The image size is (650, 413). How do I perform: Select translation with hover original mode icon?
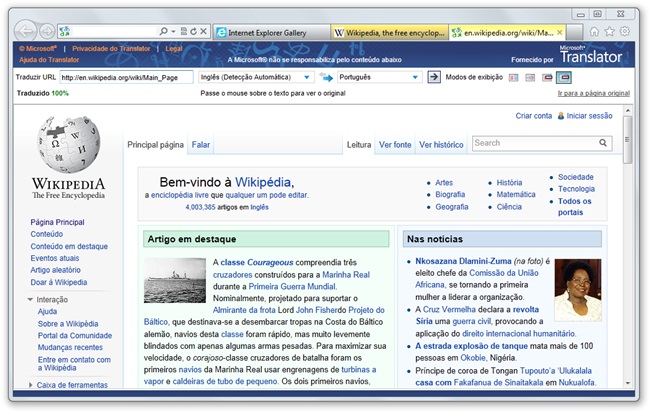tap(564, 78)
